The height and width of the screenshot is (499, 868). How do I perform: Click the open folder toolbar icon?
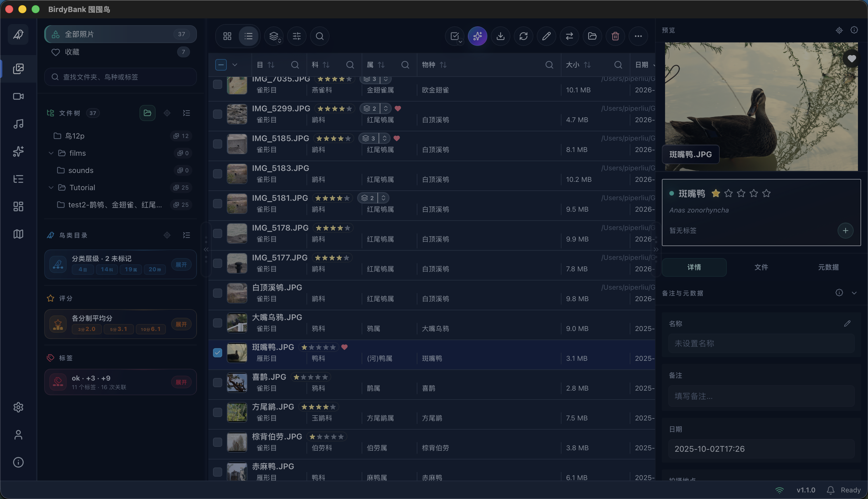[x=592, y=36]
